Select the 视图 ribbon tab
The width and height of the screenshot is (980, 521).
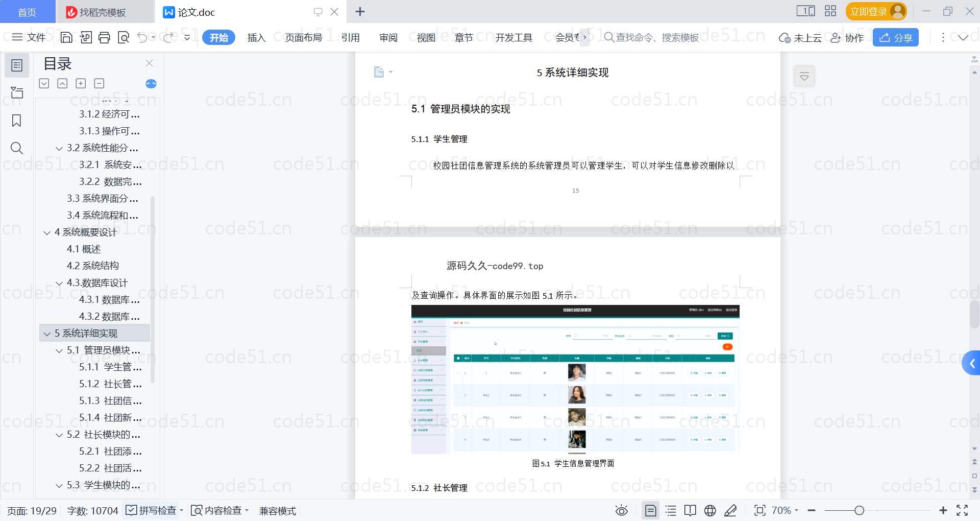tap(426, 37)
